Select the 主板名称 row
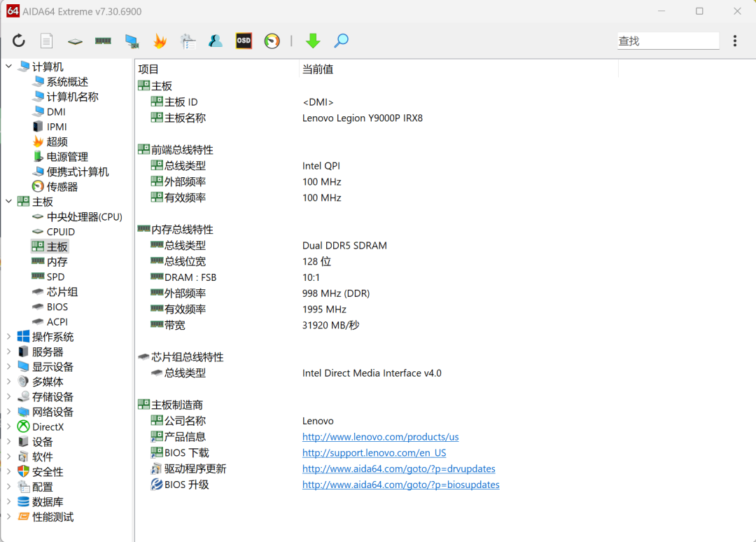 [376, 118]
